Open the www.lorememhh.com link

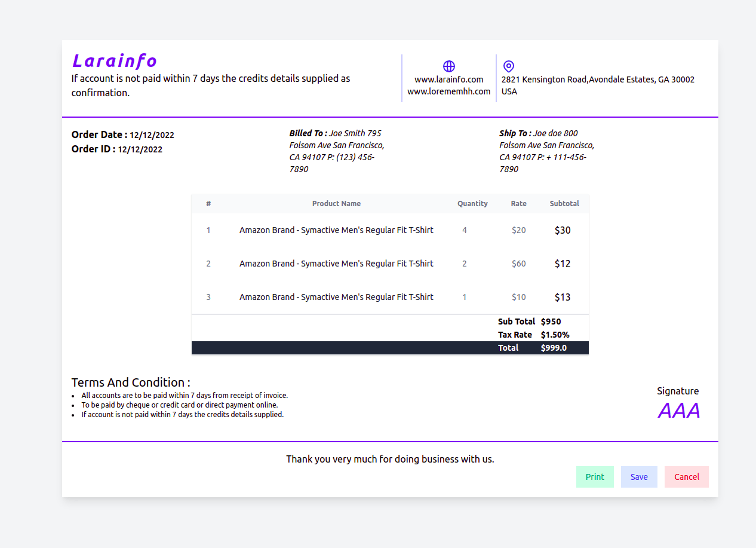pos(448,91)
